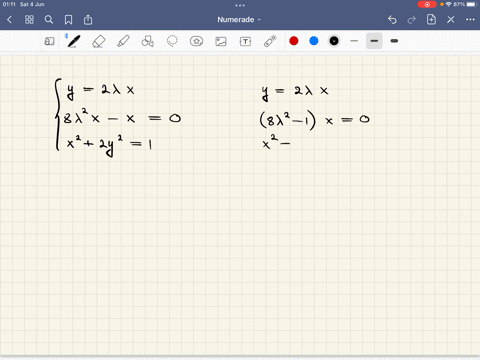
Task: Tap the screen recording indicator in the status bar
Action: (x=427, y=4)
